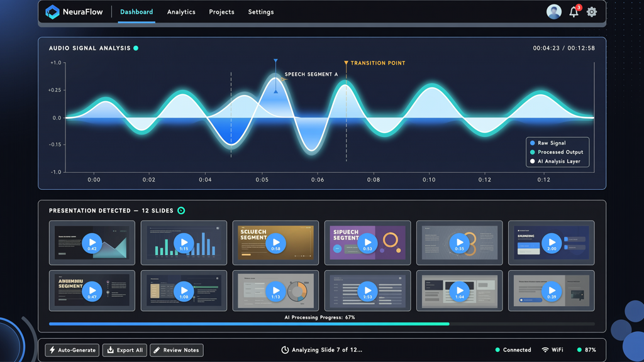This screenshot has height=362, width=644.
Task: Click the AI Processing Progress bar
Action: 321,324
